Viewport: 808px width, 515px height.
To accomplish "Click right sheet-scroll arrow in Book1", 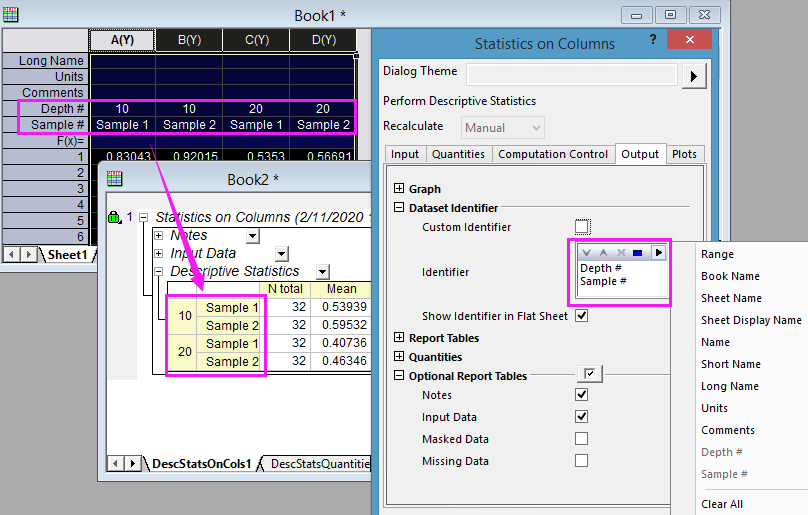I will pos(28,255).
